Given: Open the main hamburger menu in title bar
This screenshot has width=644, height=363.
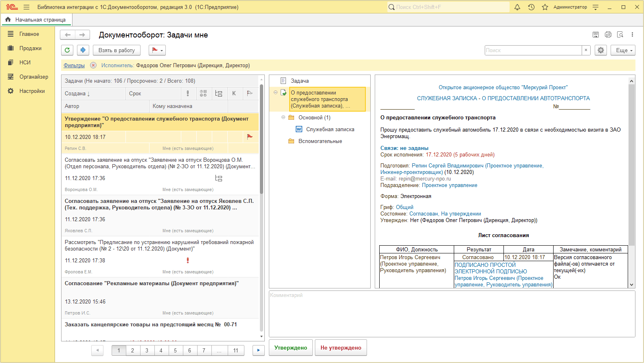Looking at the screenshot, I should click(26, 7).
